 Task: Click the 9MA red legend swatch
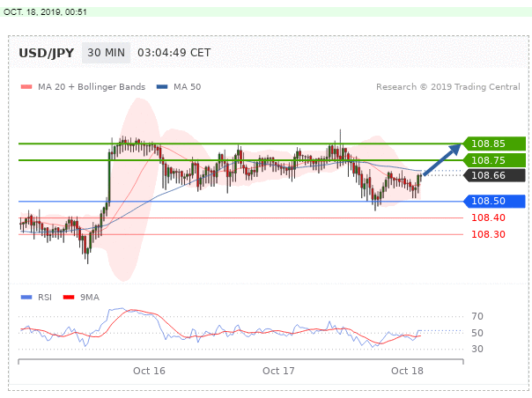69,298
